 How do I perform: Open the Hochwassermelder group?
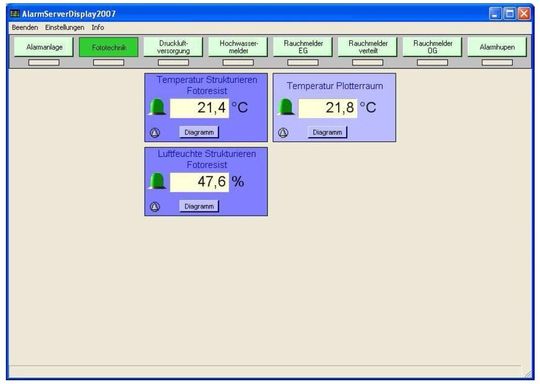pos(238,47)
